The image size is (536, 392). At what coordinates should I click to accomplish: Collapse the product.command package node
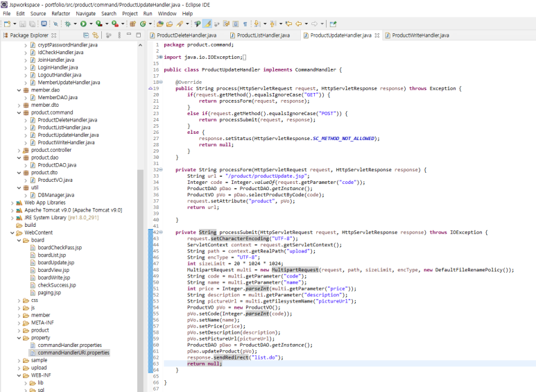[x=19, y=113]
